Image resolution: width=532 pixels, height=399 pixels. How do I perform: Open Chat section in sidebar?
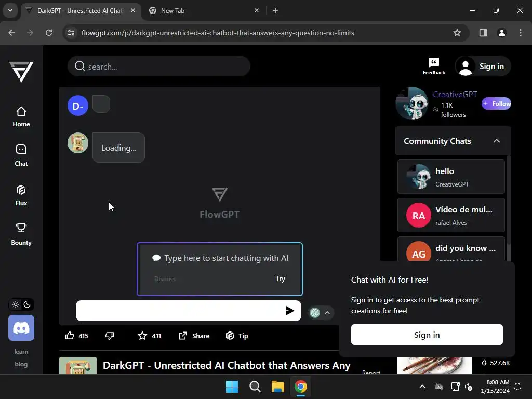tap(21, 155)
